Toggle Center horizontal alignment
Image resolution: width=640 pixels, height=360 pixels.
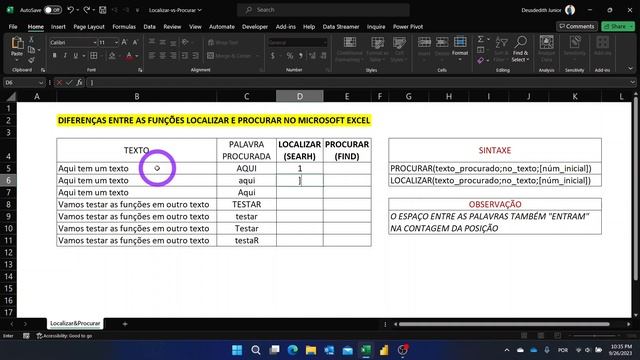pos(162,56)
